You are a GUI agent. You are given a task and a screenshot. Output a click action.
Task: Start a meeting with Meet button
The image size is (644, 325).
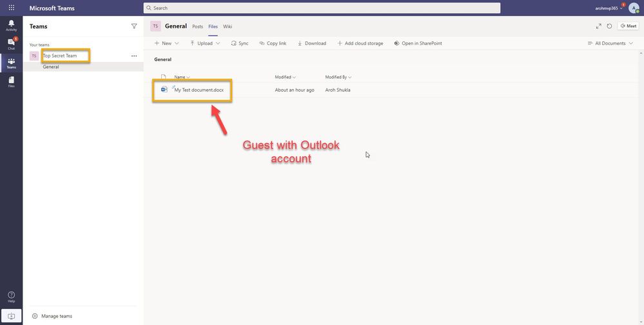[x=628, y=26]
